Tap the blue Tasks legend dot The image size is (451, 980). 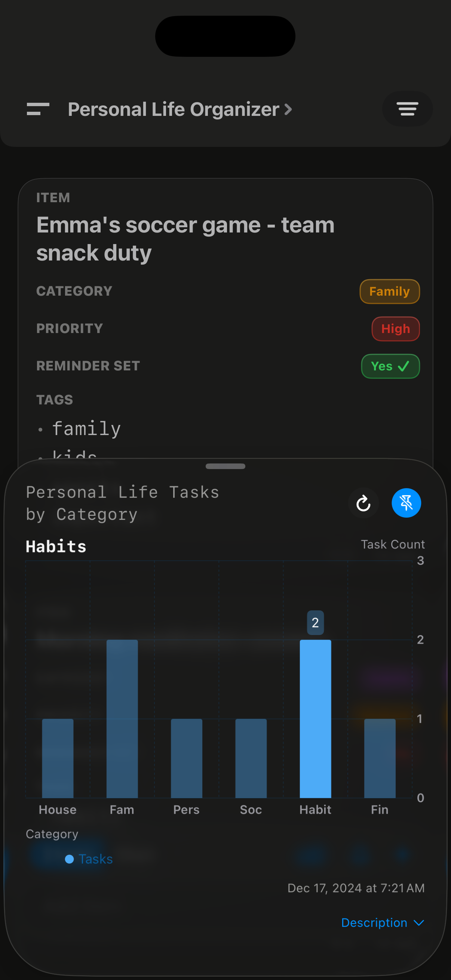70,859
